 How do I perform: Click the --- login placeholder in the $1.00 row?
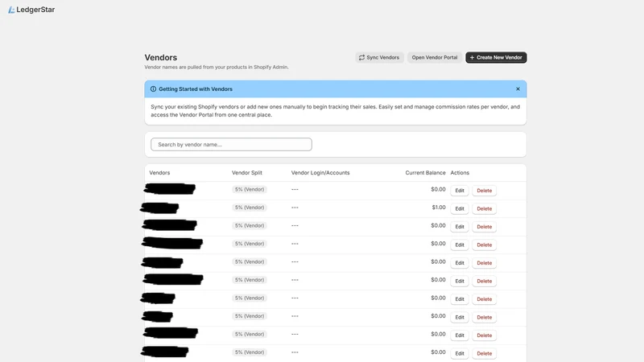click(x=295, y=208)
